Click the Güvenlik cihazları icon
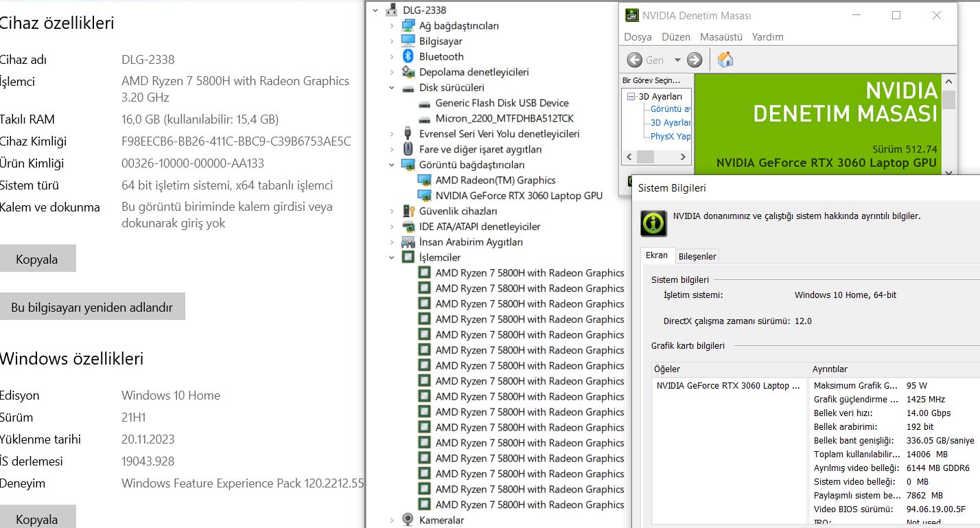 click(408, 211)
